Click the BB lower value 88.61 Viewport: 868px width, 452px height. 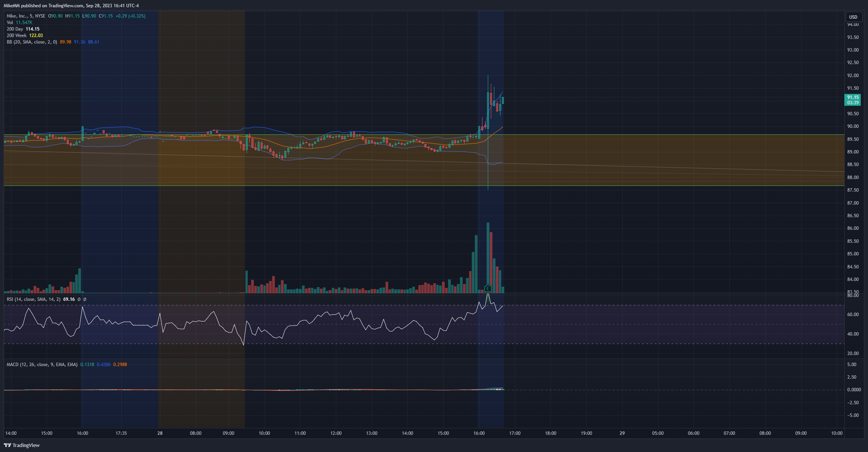tap(94, 42)
